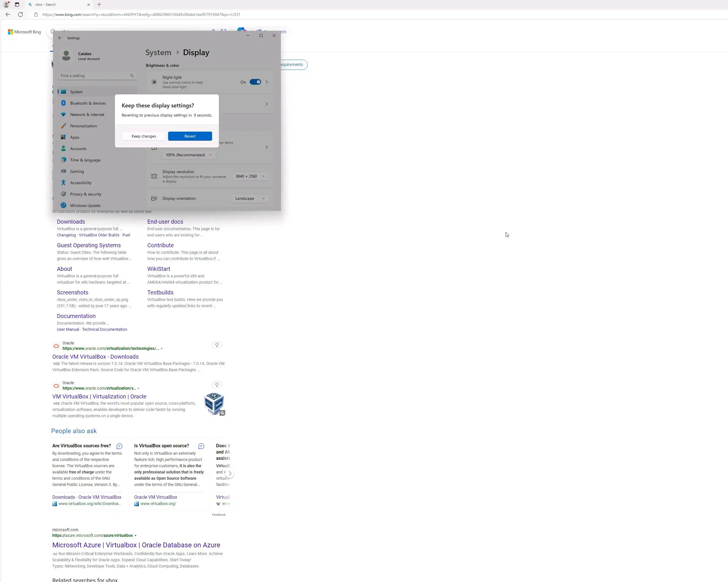Click lightbulb icon beside Oracle Downloads result
The width and height of the screenshot is (728, 582).
click(217, 344)
